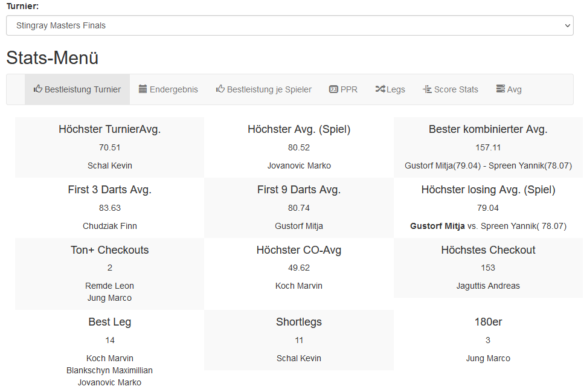Open the Score Stats tab
This screenshot has width=584, height=392.
(x=456, y=89)
